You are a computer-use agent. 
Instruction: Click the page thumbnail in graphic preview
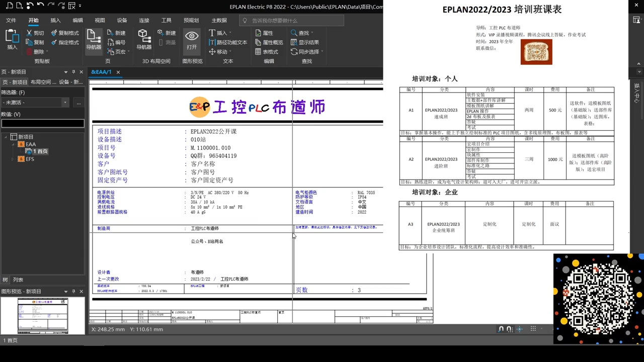click(43, 315)
